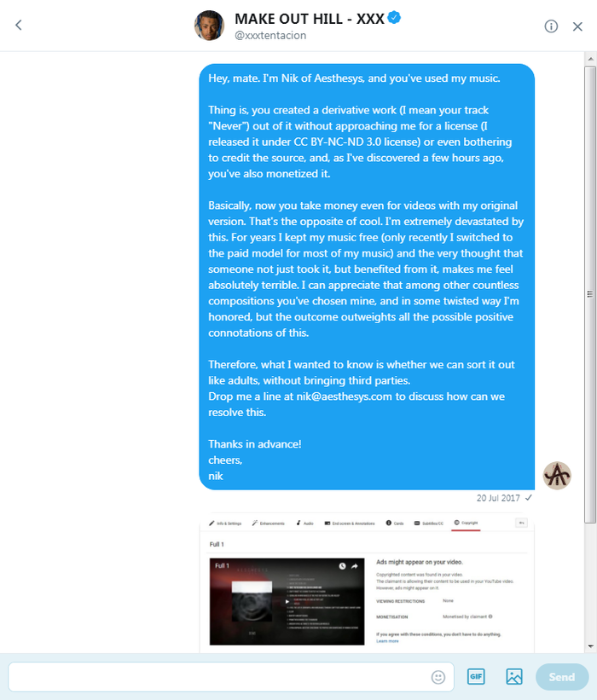This screenshot has width=597, height=700.
Task: Add a GIF to the message
Action: point(476,676)
